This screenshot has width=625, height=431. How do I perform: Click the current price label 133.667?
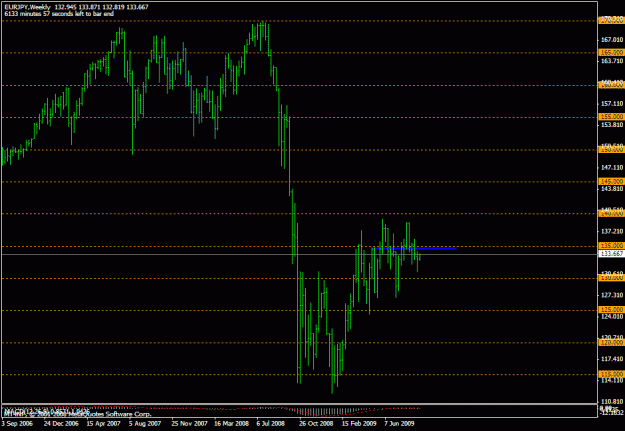click(x=611, y=254)
